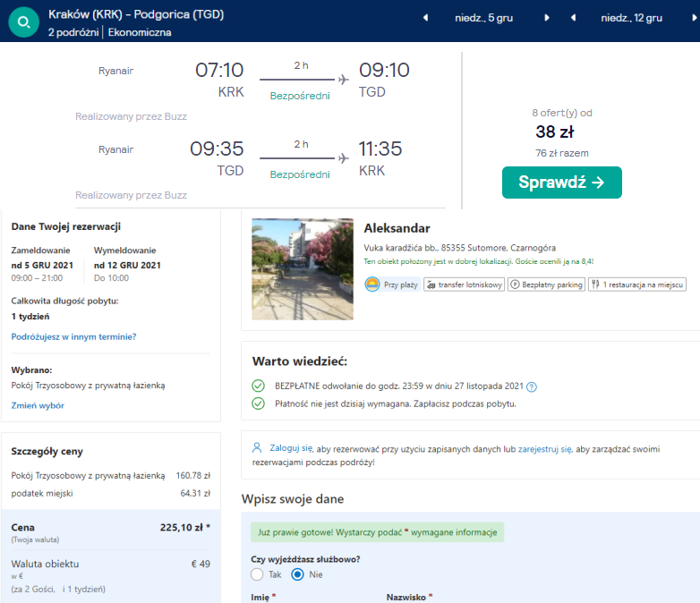This screenshot has height=603, width=700.
Task: Click the 76 zł razem text
Action: (x=562, y=153)
